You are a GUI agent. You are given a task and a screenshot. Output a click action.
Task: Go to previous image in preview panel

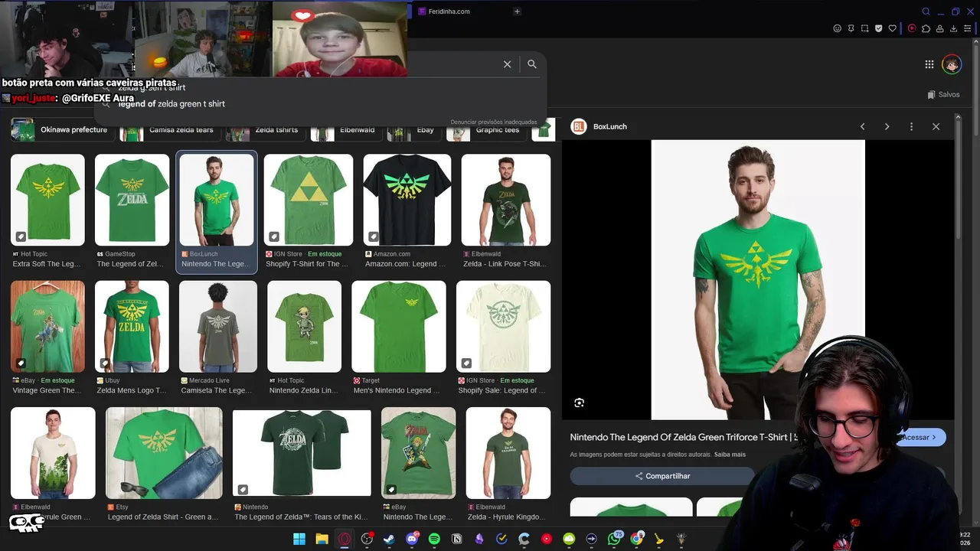(x=862, y=126)
